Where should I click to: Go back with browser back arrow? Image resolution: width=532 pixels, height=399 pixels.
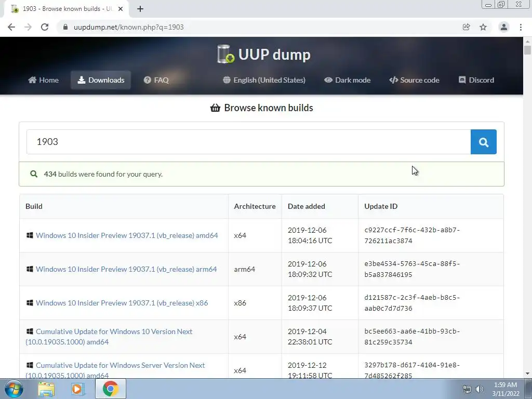pyautogui.click(x=11, y=27)
